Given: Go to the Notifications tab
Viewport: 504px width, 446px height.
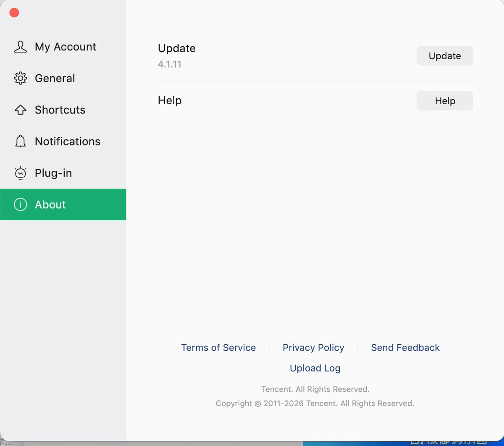Looking at the screenshot, I should [x=63, y=141].
